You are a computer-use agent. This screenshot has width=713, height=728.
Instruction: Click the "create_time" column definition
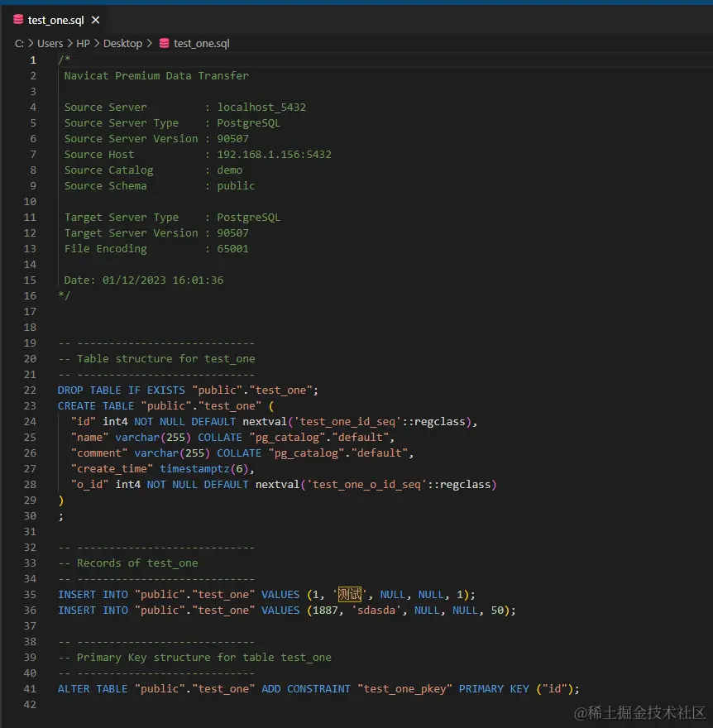(x=162, y=469)
